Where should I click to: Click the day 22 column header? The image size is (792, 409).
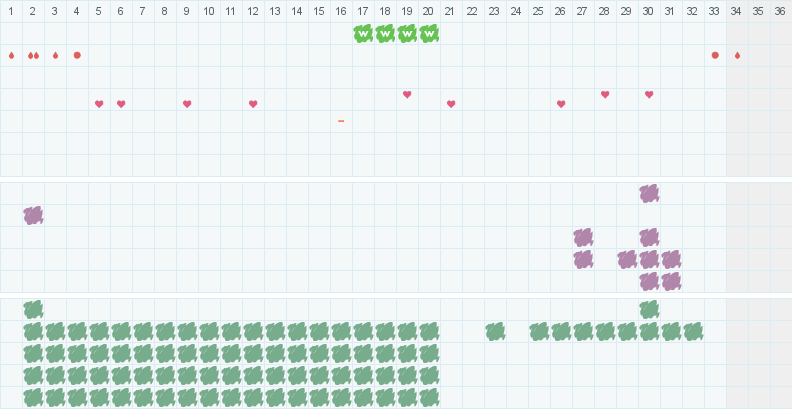click(473, 11)
